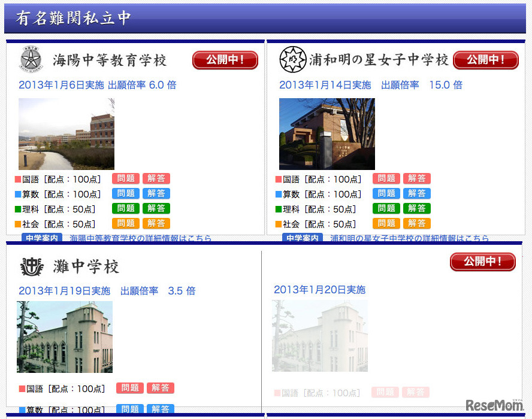Click 中学案内 badge under 浦和明の星女子中学校

coord(303,238)
